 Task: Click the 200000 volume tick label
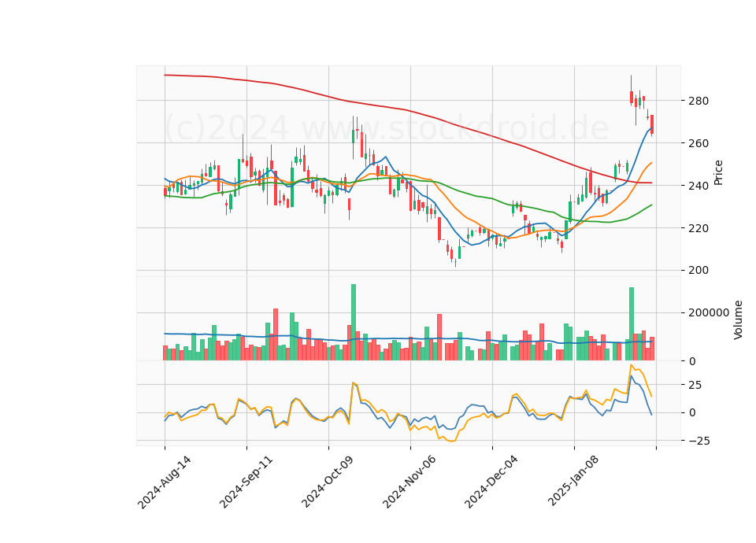click(710, 313)
